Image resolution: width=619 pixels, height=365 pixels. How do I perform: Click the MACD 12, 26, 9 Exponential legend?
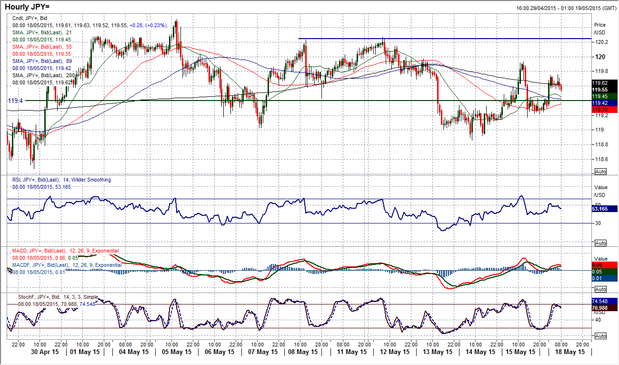click(66, 251)
